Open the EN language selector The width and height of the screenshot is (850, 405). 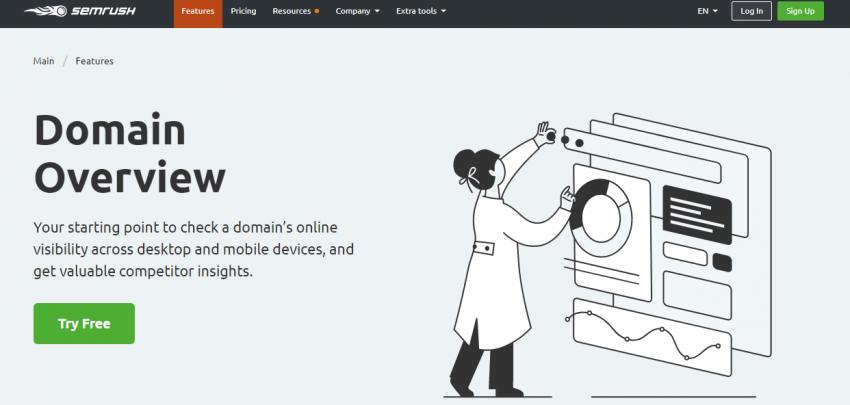[x=707, y=11]
